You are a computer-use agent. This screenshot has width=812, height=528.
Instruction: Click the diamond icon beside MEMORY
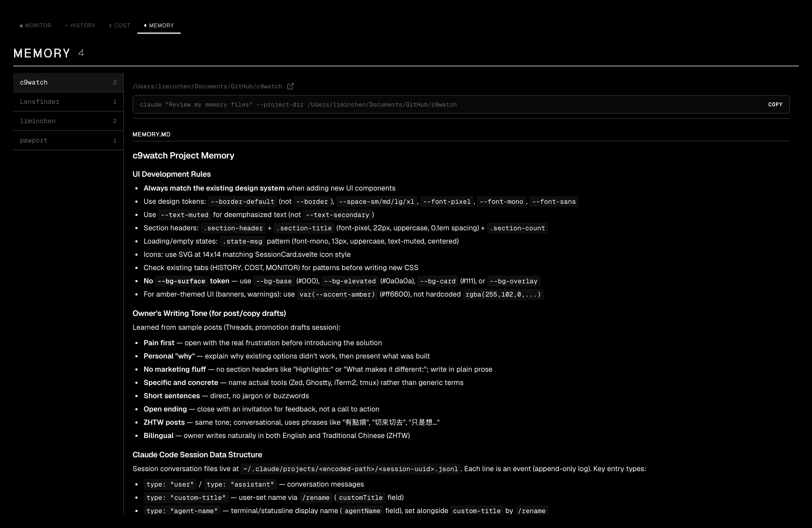pos(145,26)
